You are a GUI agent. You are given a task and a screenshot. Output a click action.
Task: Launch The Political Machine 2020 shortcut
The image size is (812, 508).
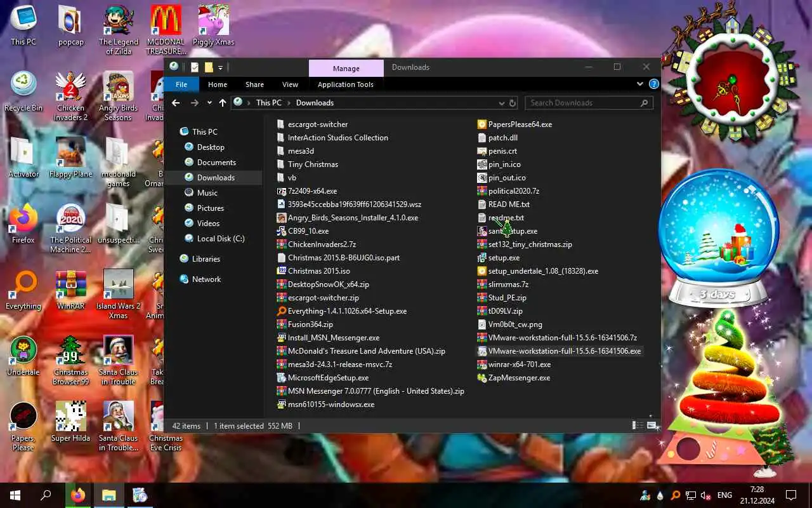point(71,228)
